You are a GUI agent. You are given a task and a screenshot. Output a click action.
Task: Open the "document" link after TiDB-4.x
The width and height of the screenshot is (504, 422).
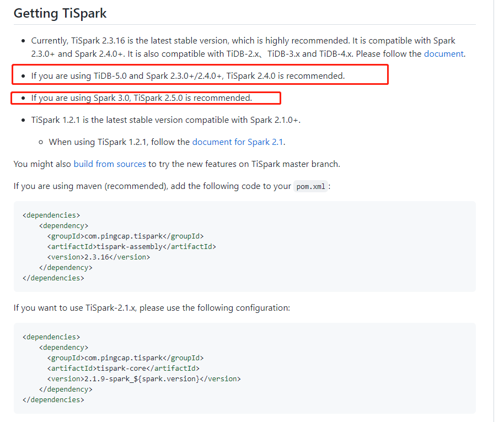pyautogui.click(x=444, y=54)
